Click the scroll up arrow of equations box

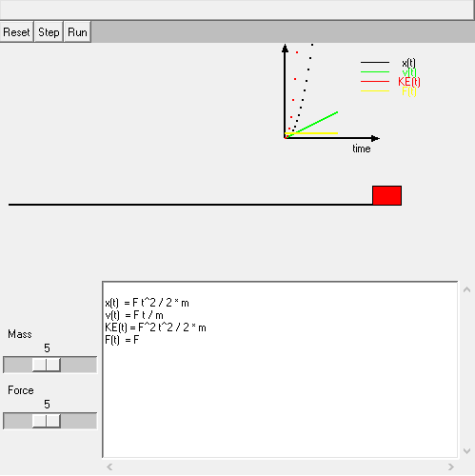467,289
